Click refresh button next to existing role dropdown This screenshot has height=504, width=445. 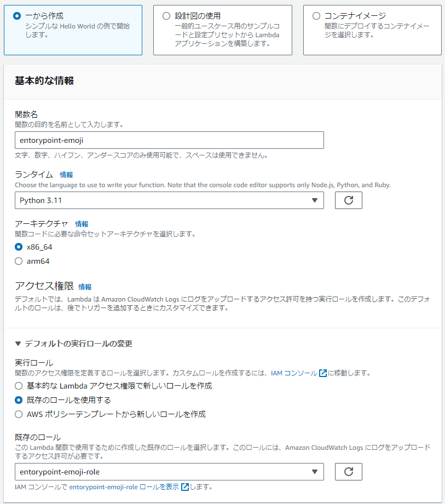pyautogui.click(x=349, y=472)
